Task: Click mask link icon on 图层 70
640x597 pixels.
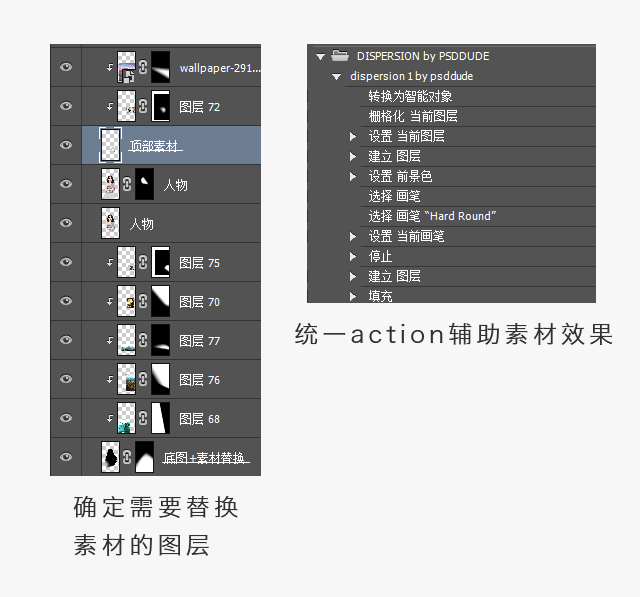Action: pyautogui.click(x=143, y=301)
